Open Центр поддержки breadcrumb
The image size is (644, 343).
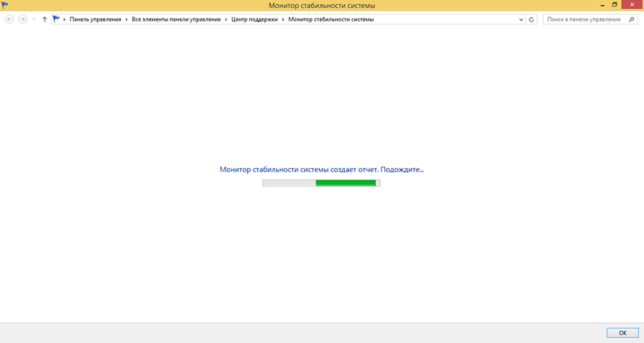tap(254, 19)
